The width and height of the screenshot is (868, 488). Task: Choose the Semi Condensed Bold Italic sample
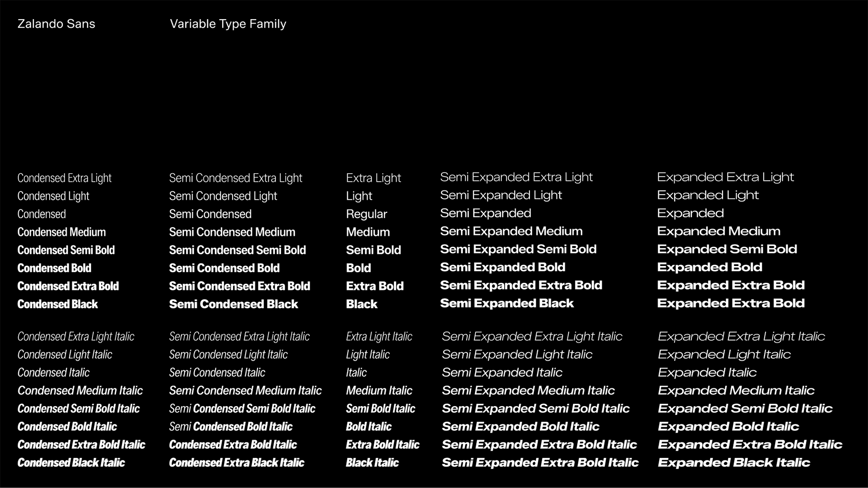pyautogui.click(x=230, y=426)
